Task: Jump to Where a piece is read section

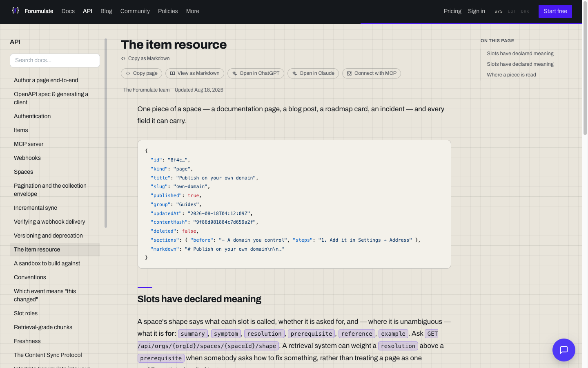Action: click(x=511, y=75)
